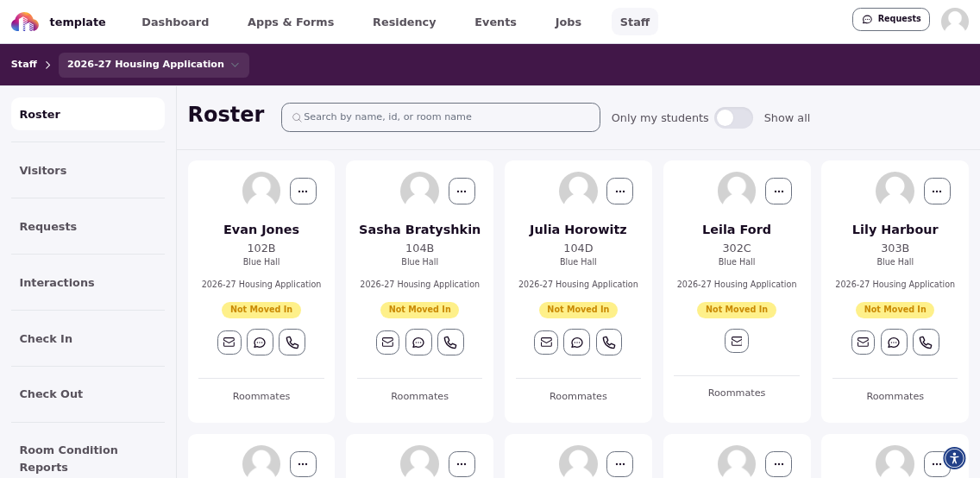The width and height of the screenshot is (980, 478).
Task: Call Lily Harbour via phone icon
Action: pyautogui.click(x=926, y=343)
